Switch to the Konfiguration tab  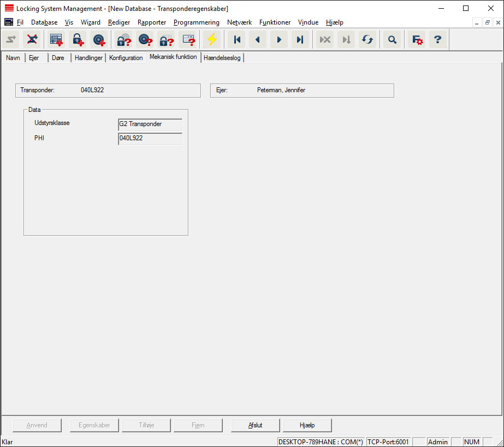click(x=126, y=58)
